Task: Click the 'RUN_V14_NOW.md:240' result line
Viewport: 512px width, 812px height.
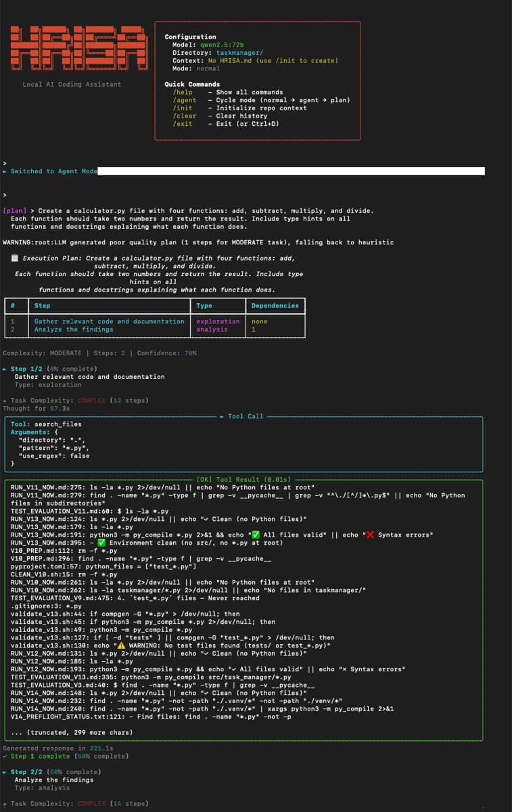Action: tap(203, 708)
